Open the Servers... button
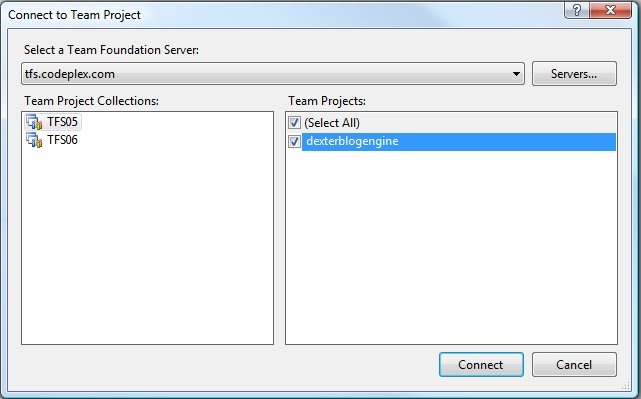This screenshot has width=641, height=399. (574, 74)
